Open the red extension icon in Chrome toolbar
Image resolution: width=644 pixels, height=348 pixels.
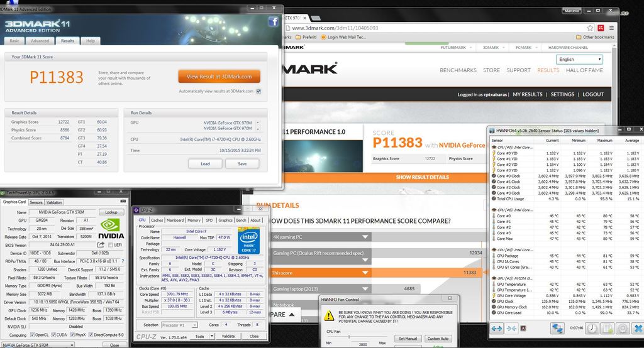tap(601, 28)
